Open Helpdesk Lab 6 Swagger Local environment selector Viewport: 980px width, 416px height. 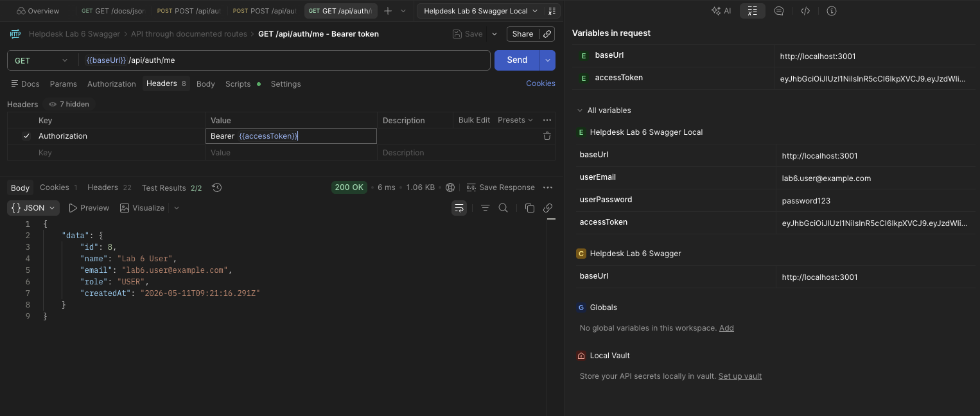pyautogui.click(x=480, y=11)
